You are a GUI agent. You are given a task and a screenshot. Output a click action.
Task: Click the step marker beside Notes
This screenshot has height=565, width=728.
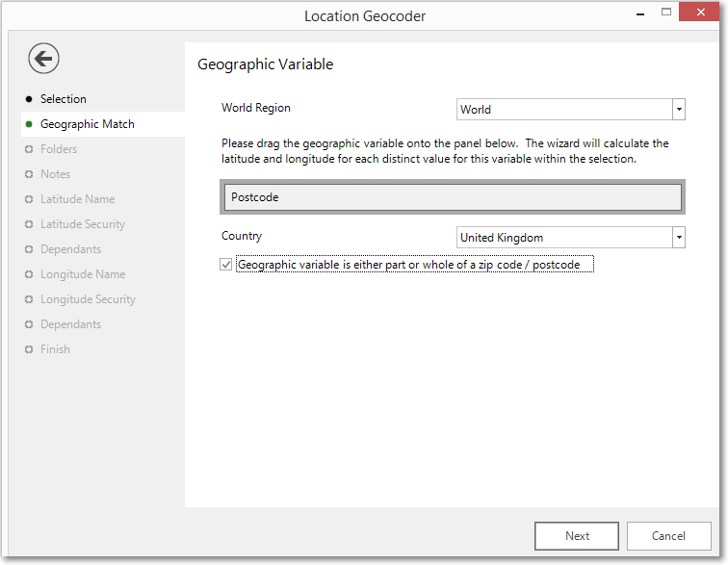tap(29, 174)
